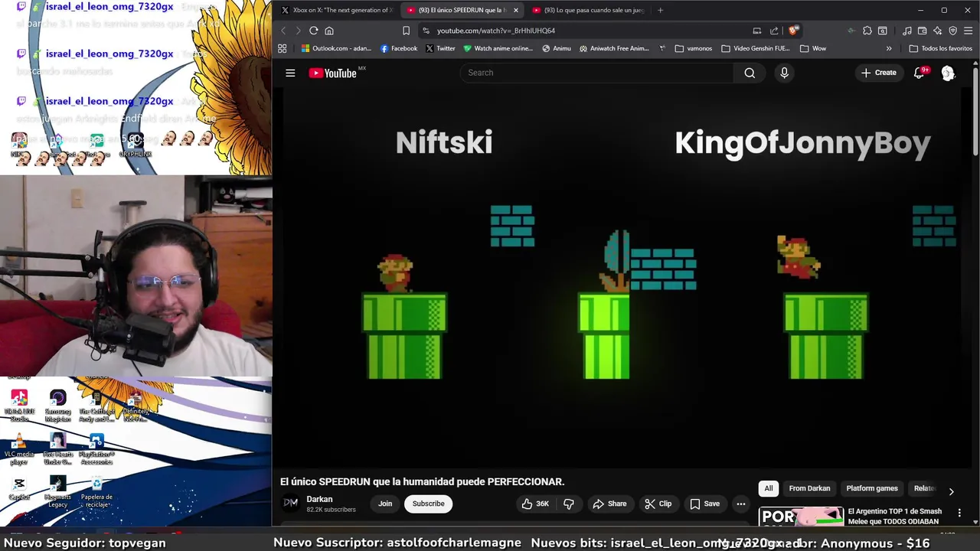This screenshot has width=980, height=551.
Task: Open the Watch anime online bookmark
Action: click(x=498, y=48)
